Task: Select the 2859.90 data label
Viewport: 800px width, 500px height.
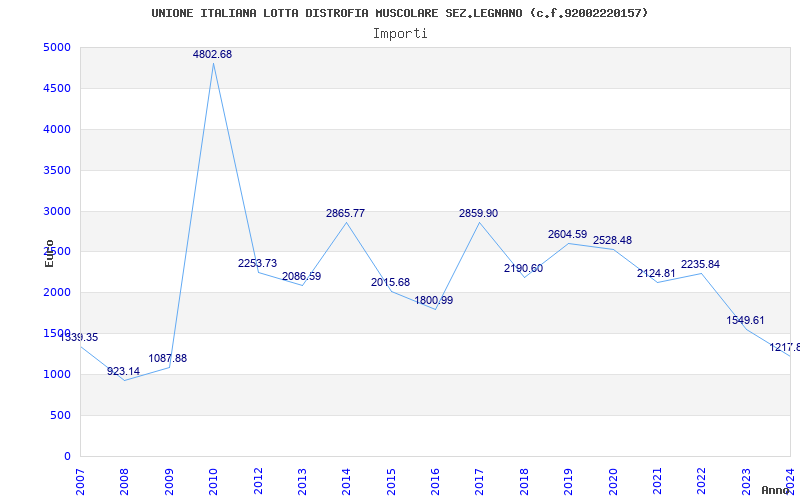Action: click(479, 213)
